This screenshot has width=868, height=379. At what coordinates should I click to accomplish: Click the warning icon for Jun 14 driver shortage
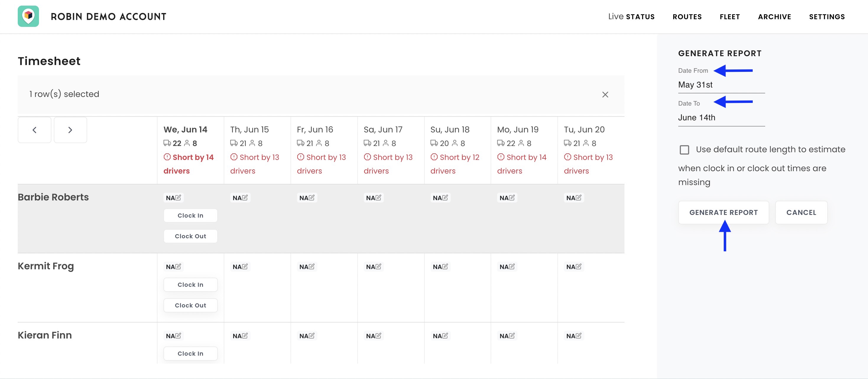pos(167,157)
